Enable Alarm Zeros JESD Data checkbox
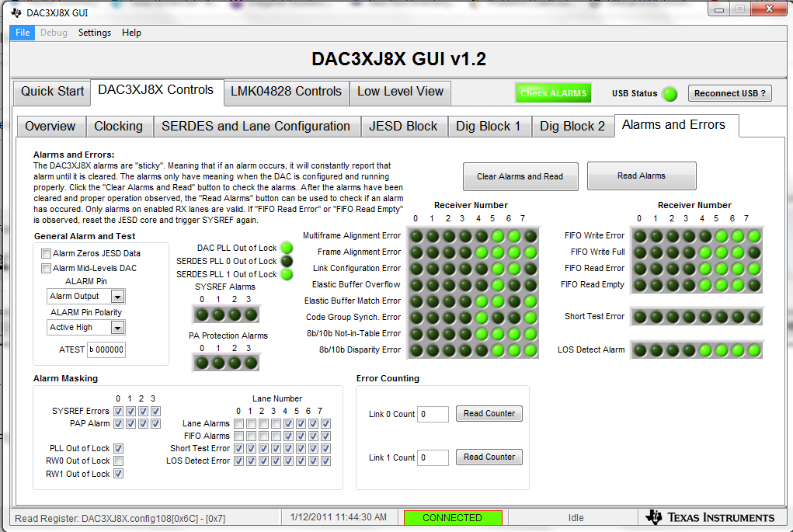This screenshot has width=793, height=532. [46, 253]
